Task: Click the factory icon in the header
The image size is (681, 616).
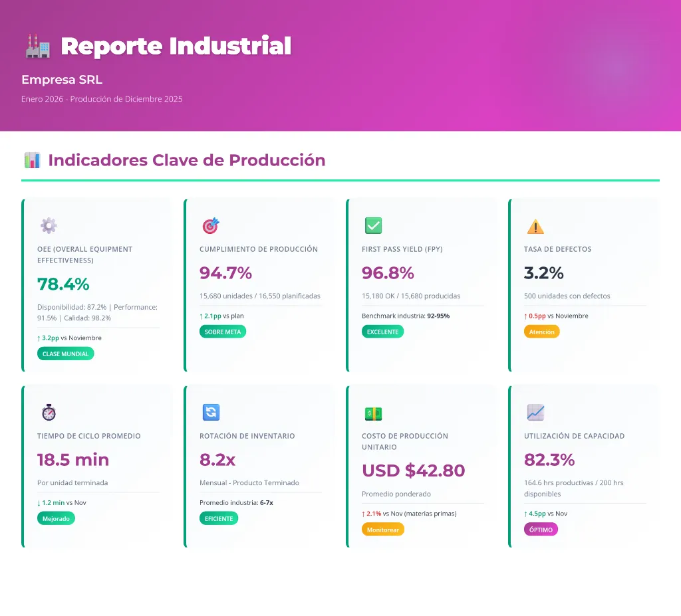Action: tap(37, 46)
